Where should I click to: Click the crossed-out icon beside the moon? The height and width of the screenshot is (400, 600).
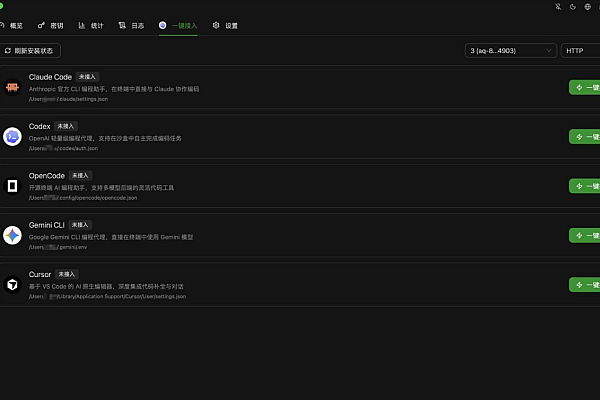558,7
